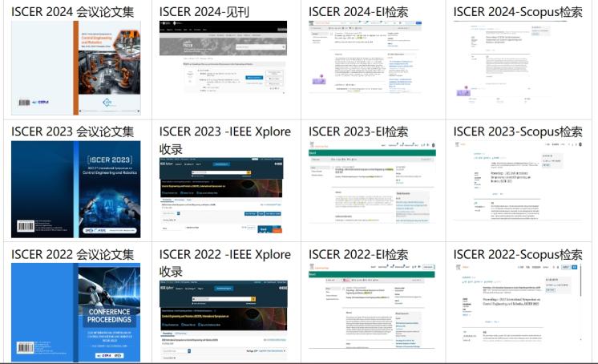Select the 'ISCER 2022 -IEEE Xplore 收录' heading
This screenshot has height=364, width=598.
click(x=225, y=263)
